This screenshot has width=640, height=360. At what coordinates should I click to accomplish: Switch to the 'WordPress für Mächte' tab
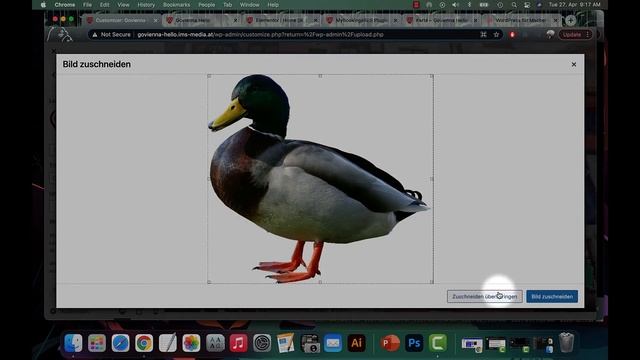tap(521, 20)
